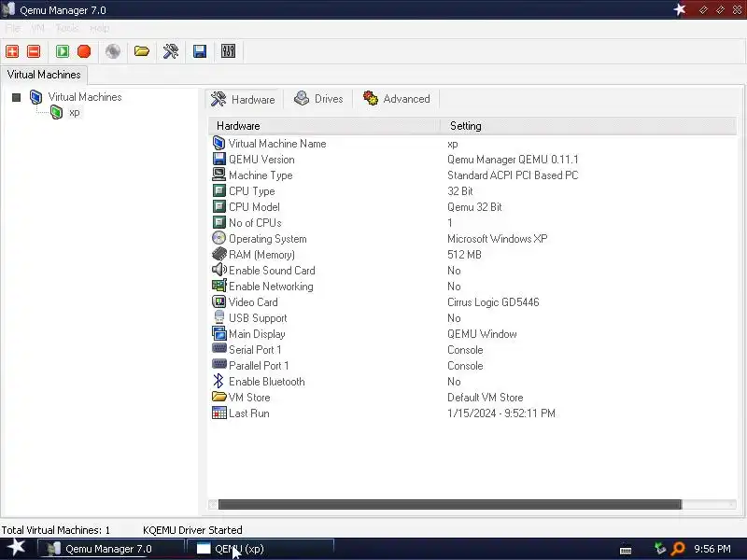Click the monitor icon beside Video Card
747x560 pixels.
click(218, 301)
